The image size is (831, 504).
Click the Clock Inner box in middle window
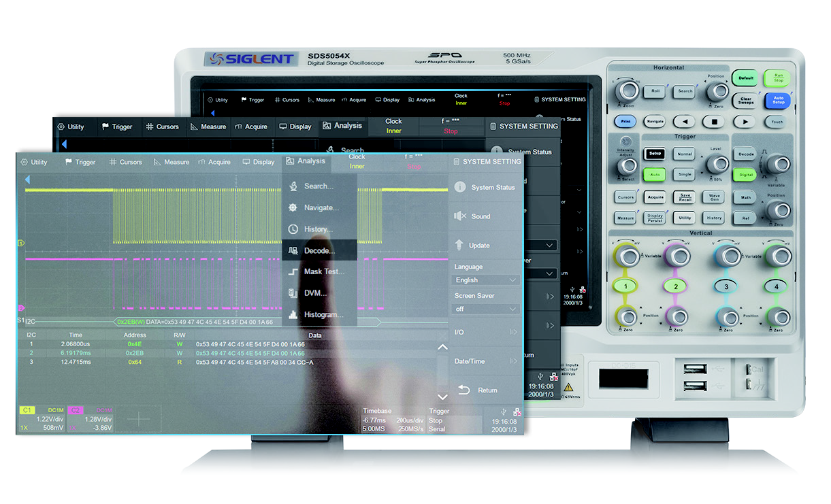[393, 126]
